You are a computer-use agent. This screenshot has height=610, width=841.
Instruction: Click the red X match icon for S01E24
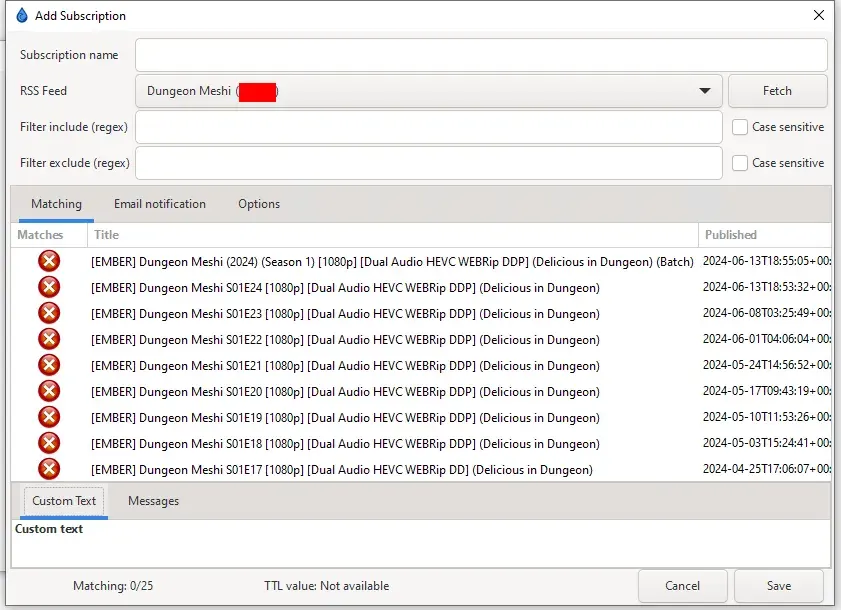point(49,287)
